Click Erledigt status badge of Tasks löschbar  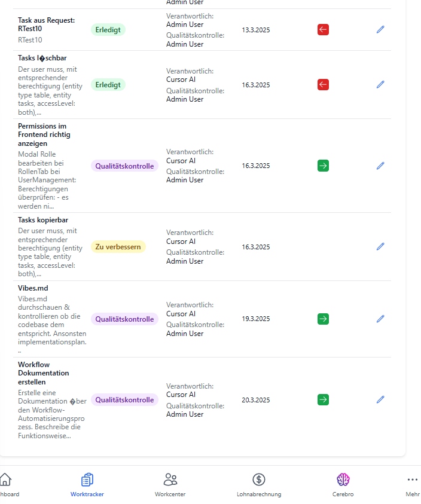coord(108,85)
